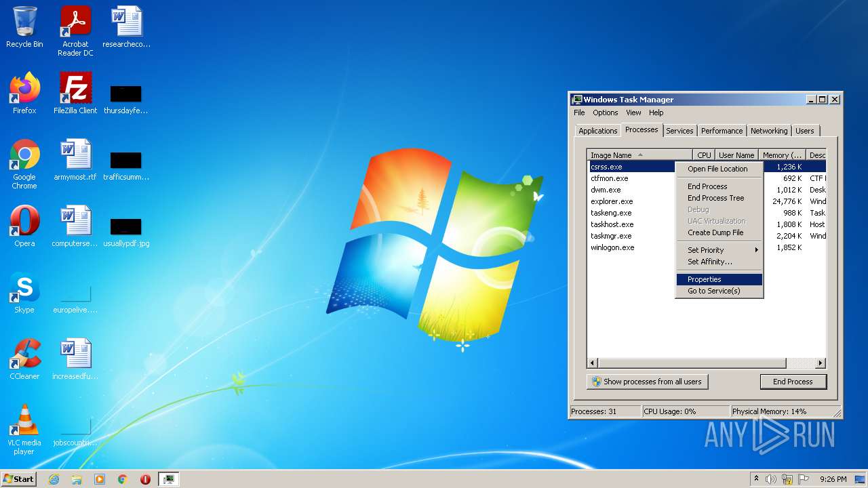Screen dimensions: 868x488
Task: Choose Set Affinity... menu entry
Action: tap(719, 262)
